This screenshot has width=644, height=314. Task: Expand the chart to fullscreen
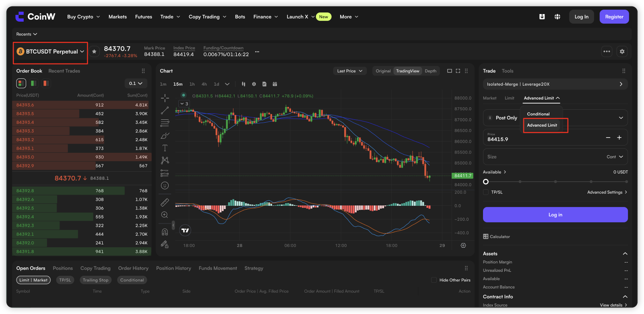point(458,71)
